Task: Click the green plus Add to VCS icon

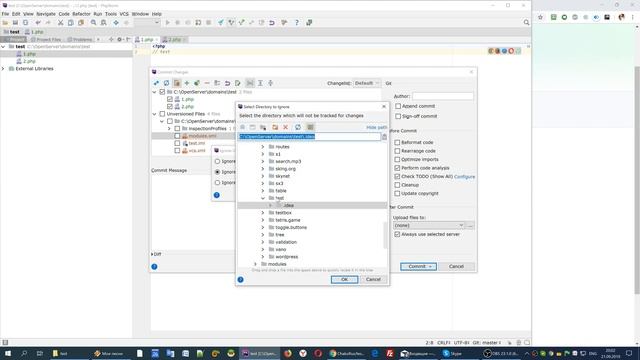Action: point(187,83)
